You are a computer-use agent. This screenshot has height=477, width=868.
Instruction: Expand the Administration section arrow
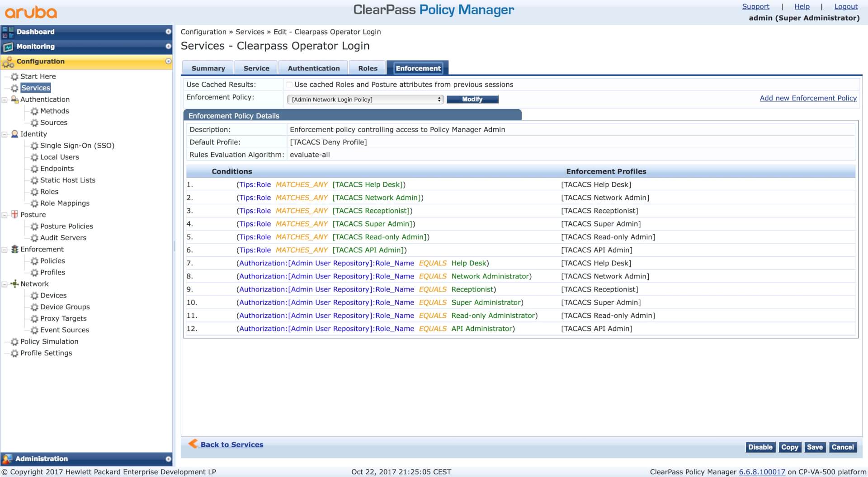(x=168, y=458)
